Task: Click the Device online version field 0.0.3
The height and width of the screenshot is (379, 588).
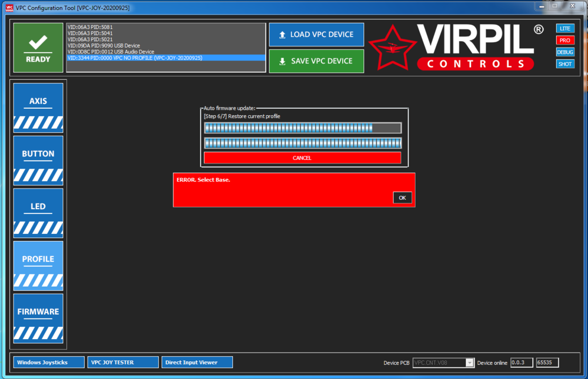Action: (x=522, y=363)
